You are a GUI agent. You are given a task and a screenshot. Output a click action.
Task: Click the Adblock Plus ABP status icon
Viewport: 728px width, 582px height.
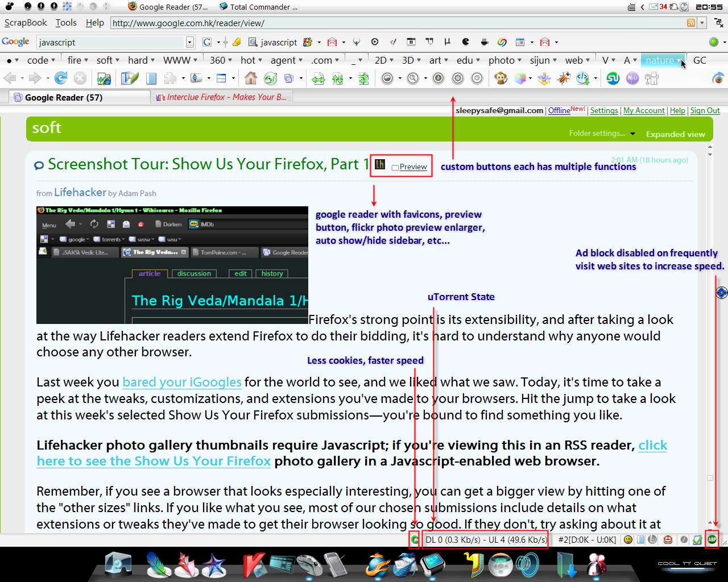712,539
